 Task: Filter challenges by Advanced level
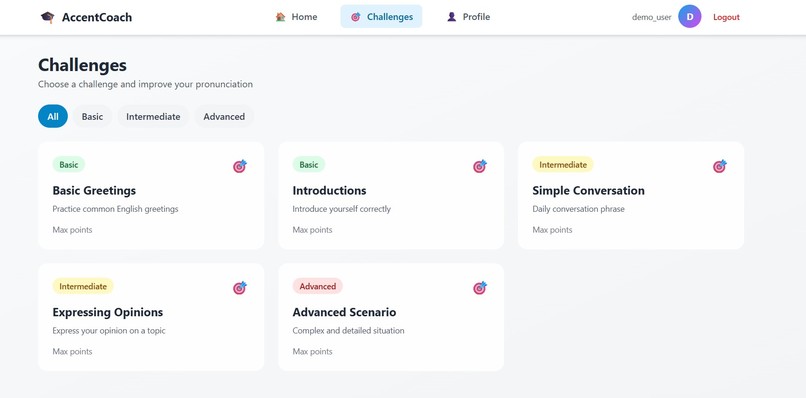[x=224, y=116]
